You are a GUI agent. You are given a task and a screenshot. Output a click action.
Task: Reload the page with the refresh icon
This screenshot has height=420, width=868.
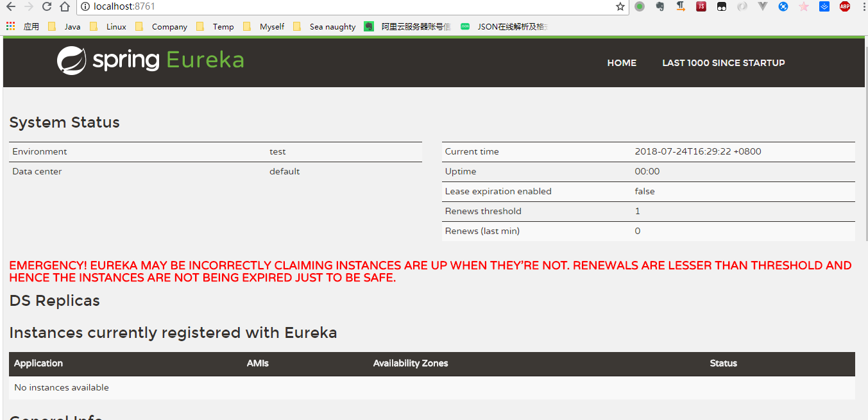click(46, 6)
